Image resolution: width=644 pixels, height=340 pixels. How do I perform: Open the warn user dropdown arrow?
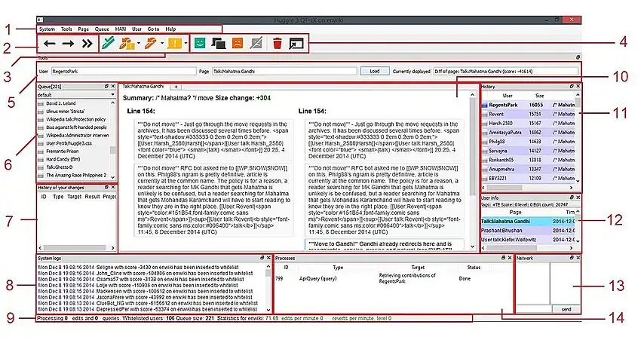(186, 43)
